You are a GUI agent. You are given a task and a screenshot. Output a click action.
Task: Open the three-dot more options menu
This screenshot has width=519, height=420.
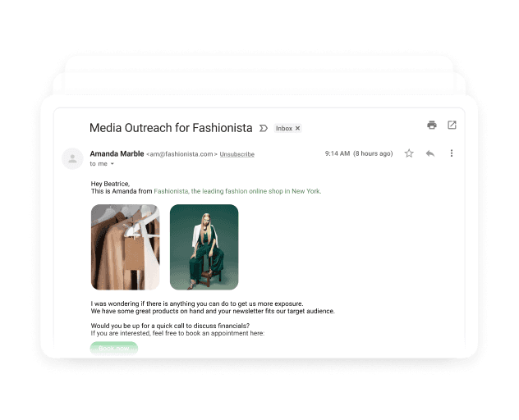pos(452,153)
